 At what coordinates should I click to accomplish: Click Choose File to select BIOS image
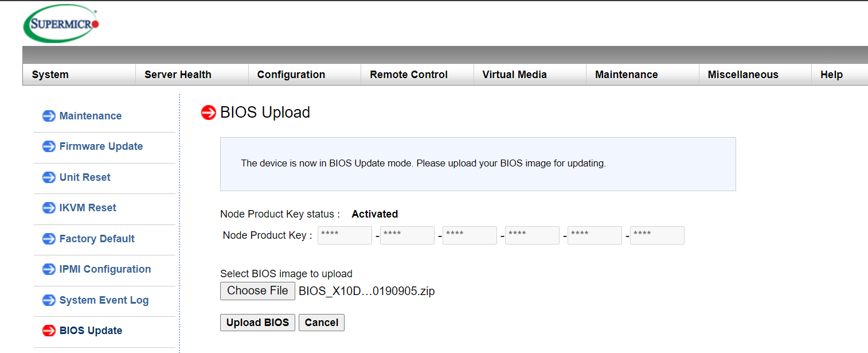pos(257,291)
